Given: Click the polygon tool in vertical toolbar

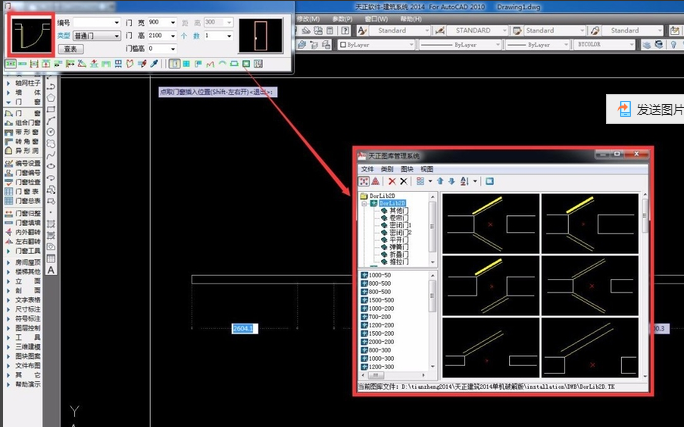Looking at the screenshot, I should click(x=51, y=98).
